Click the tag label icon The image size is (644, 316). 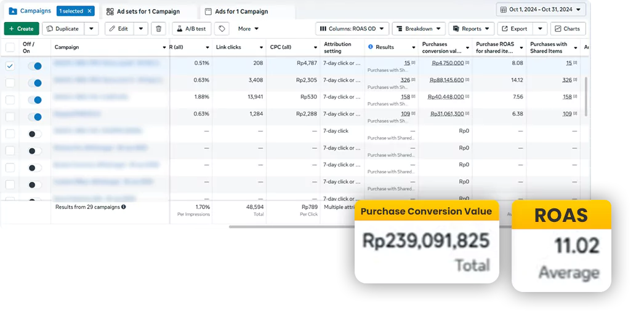222,29
